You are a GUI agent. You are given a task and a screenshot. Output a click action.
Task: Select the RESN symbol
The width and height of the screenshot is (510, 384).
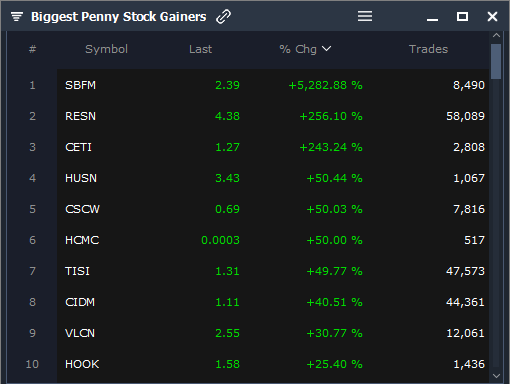(80, 116)
